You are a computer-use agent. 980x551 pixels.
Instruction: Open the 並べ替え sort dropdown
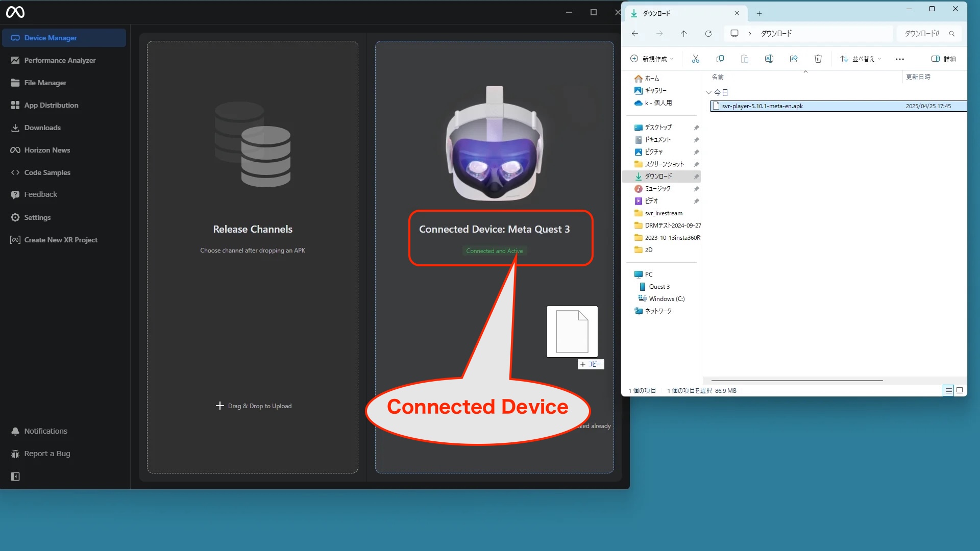click(861, 59)
